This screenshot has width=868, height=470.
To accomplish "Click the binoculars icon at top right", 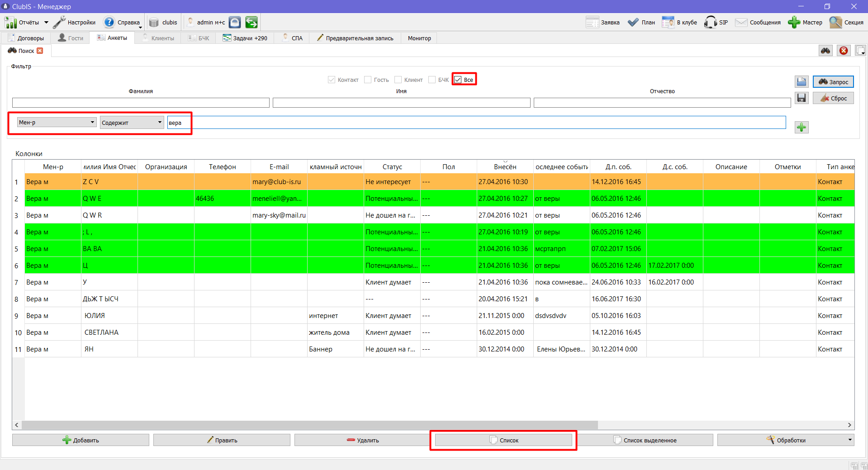I will coord(826,51).
